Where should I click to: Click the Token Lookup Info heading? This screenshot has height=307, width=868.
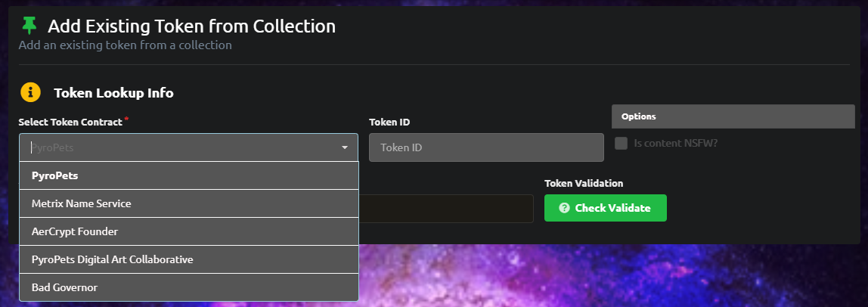pyautogui.click(x=113, y=93)
